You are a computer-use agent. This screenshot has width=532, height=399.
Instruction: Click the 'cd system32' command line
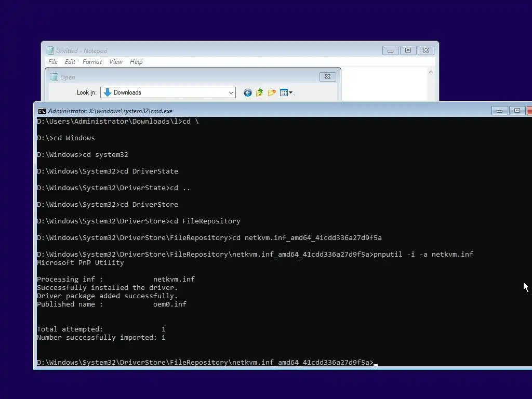coord(83,154)
